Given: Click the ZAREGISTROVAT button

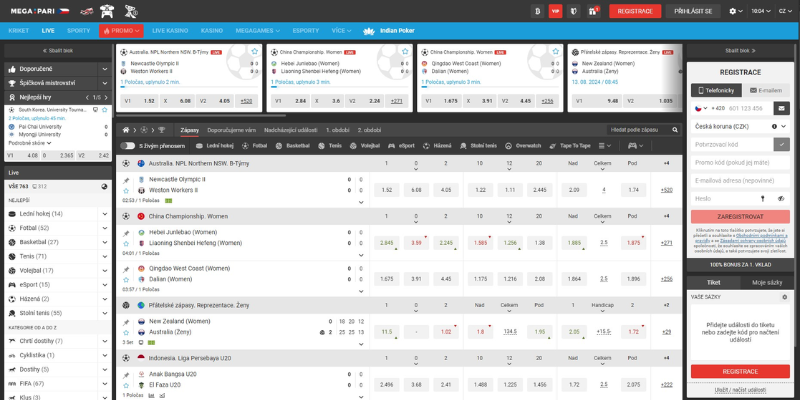Looking at the screenshot, I should click(x=740, y=217).
